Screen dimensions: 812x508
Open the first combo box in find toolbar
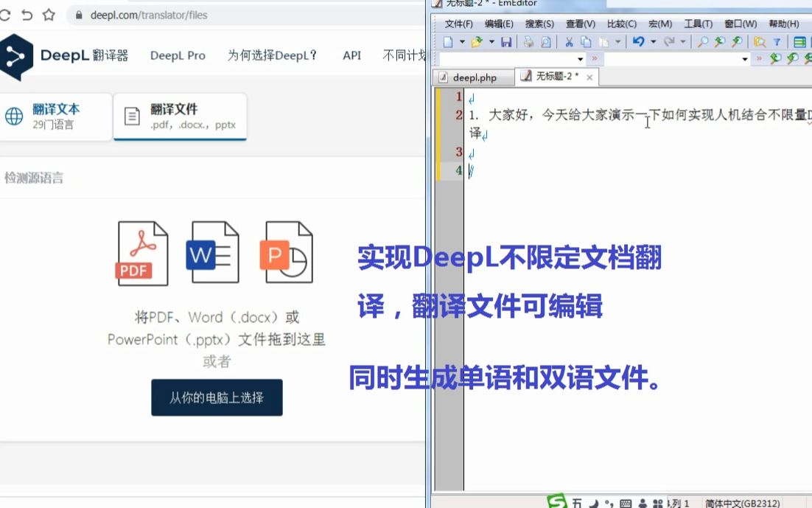[x=512, y=58]
